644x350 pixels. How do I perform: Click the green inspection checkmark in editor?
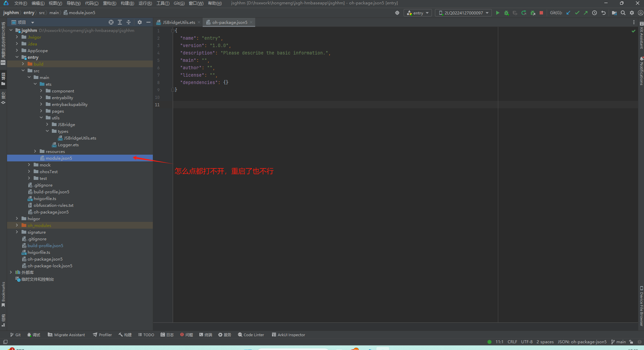[634, 31]
